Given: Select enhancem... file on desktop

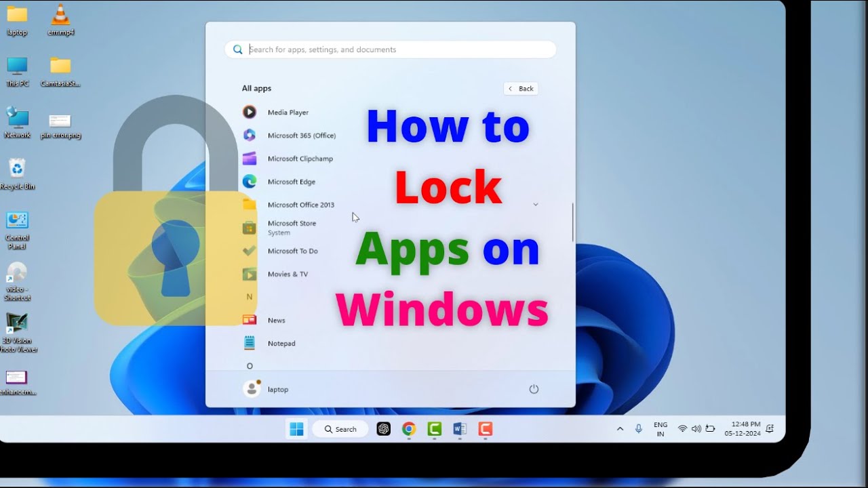Looking at the screenshot, I should (x=17, y=383).
